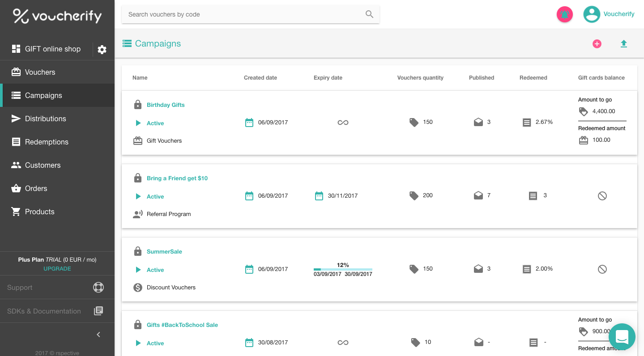Open Redemptions from the sidebar

pos(47,142)
